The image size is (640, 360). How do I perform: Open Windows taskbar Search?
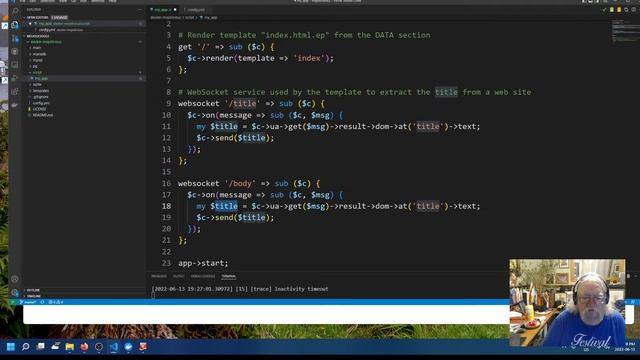pos(25,347)
